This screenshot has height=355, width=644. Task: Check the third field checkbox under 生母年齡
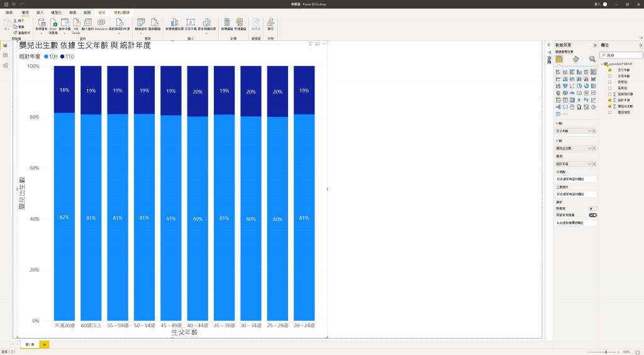[609, 82]
